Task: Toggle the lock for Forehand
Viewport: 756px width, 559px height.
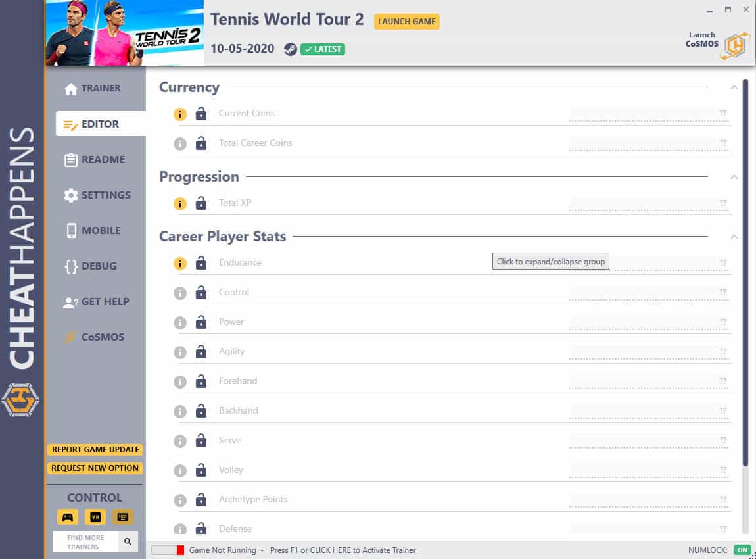Action: pyautogui.click(x=201, y=381)
